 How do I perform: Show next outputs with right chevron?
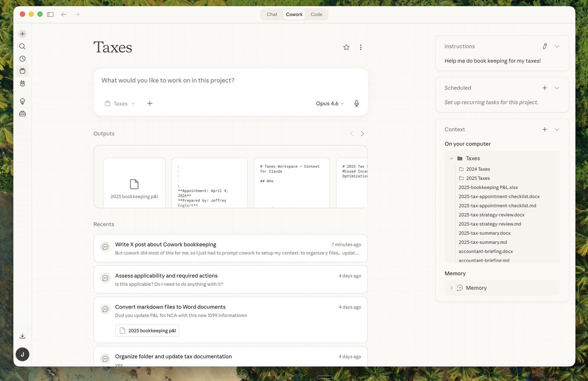362,133
